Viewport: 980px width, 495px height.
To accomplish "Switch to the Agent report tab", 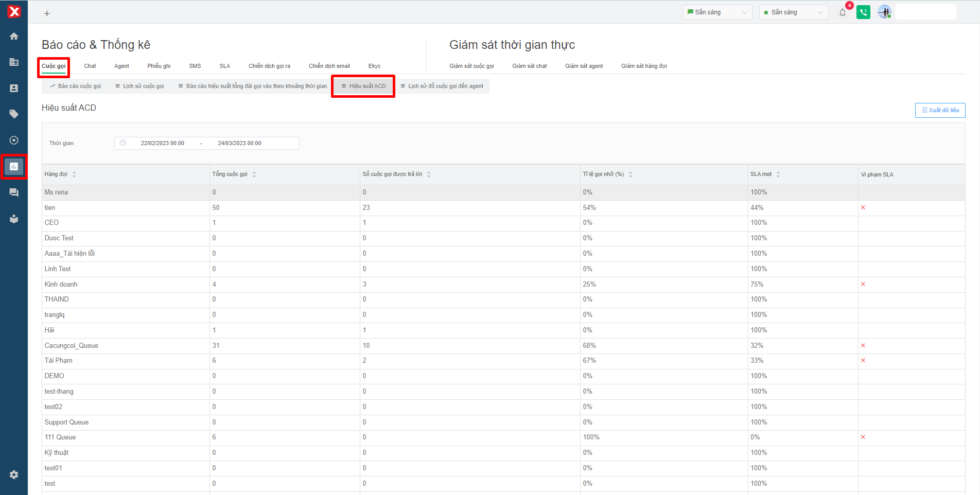I will pyautogui.click(x=121, y=66).
